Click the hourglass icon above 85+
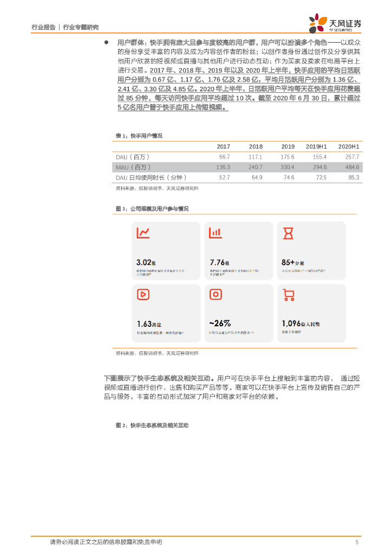 click(288, 233)
